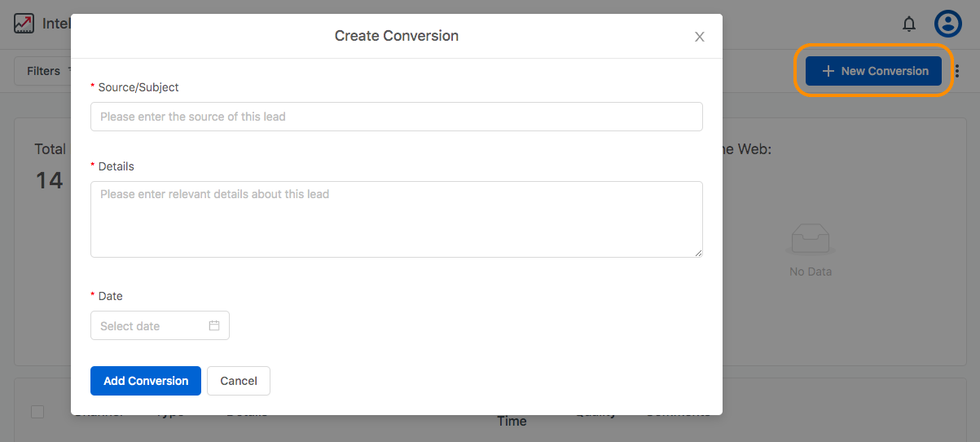Click the Time column header

512,421
